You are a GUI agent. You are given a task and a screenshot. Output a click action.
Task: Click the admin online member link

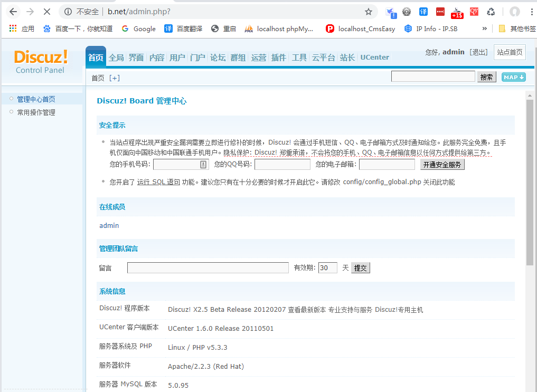pyautogui.click(x=109, y=226)
